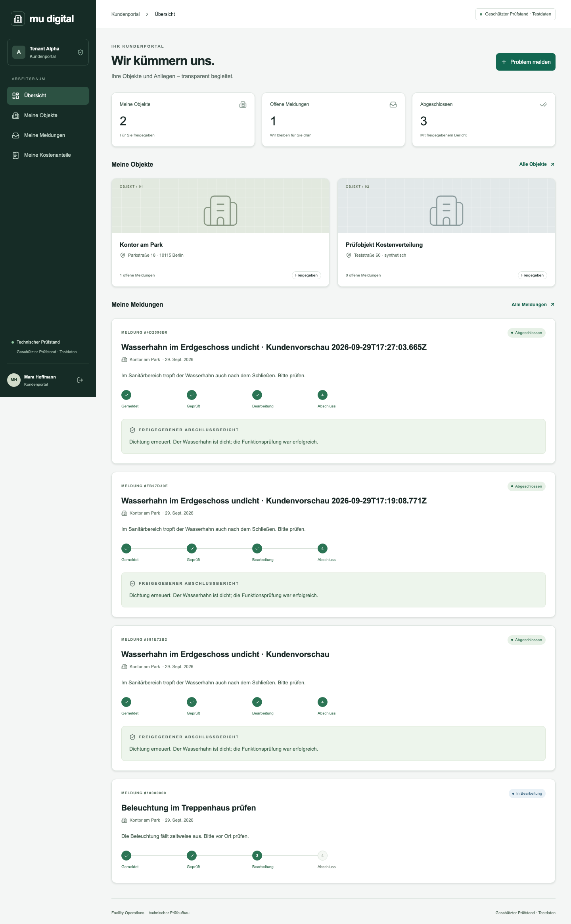Click the Problem melden button

[525, 62]
